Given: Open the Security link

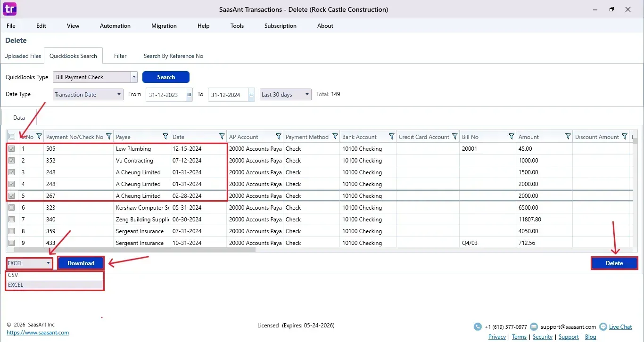Looking at the screenshot, I should click(543, 337).
